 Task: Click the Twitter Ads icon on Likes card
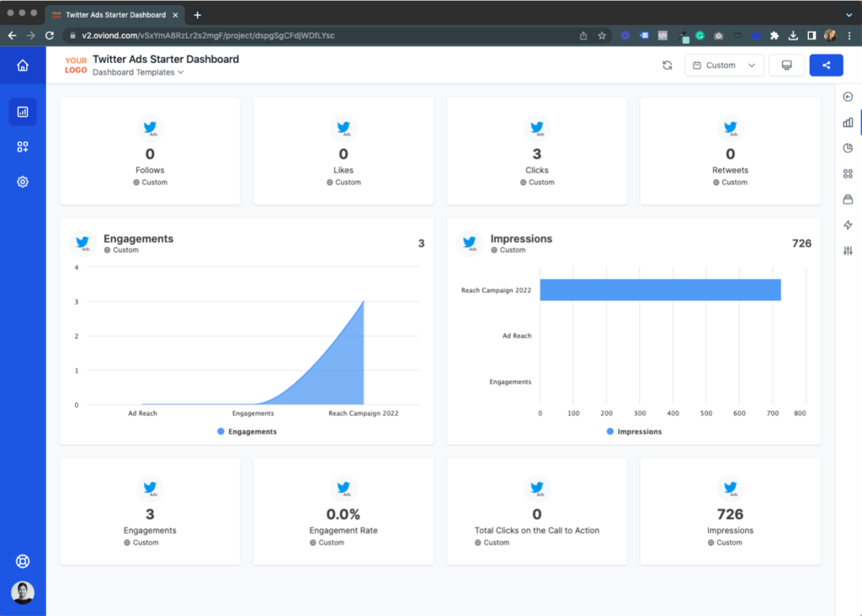[x=343, y=128]
